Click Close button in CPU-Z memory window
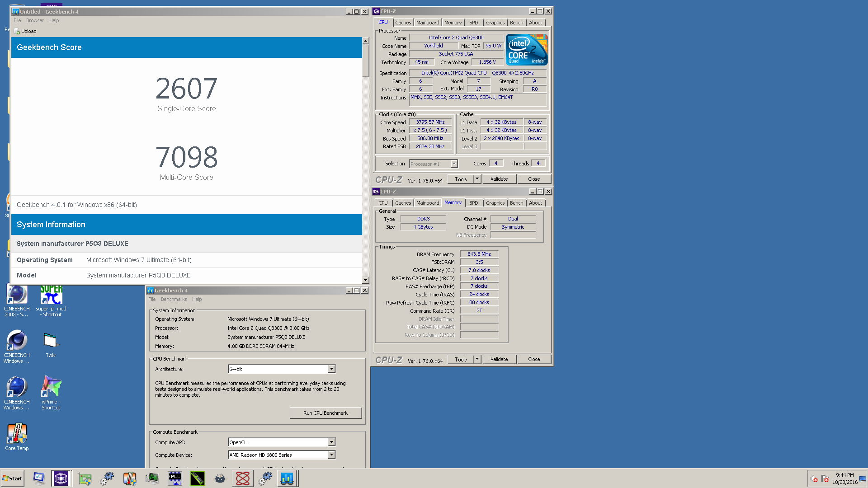This screenshot has width=868, height=488. coord(534,359)
